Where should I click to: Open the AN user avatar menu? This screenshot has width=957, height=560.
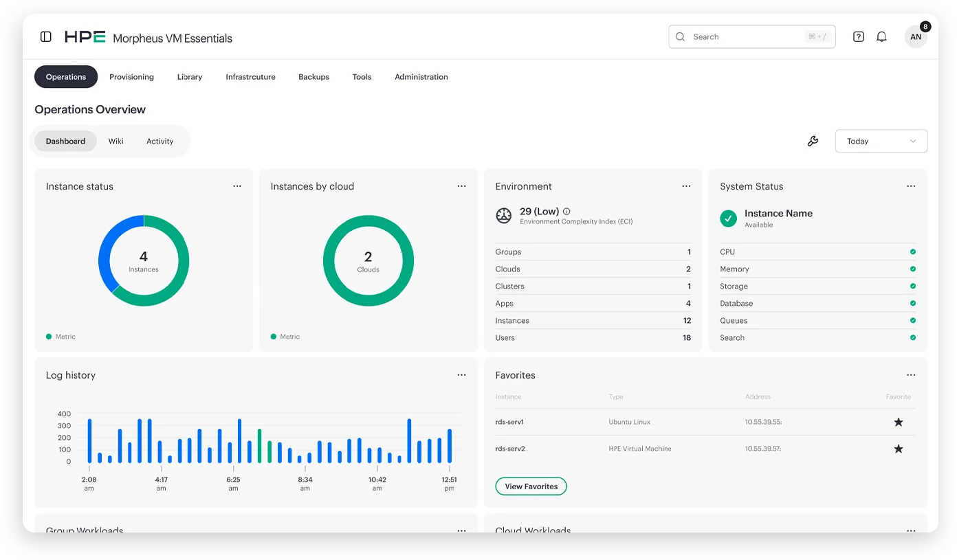(x=915, y=37)
